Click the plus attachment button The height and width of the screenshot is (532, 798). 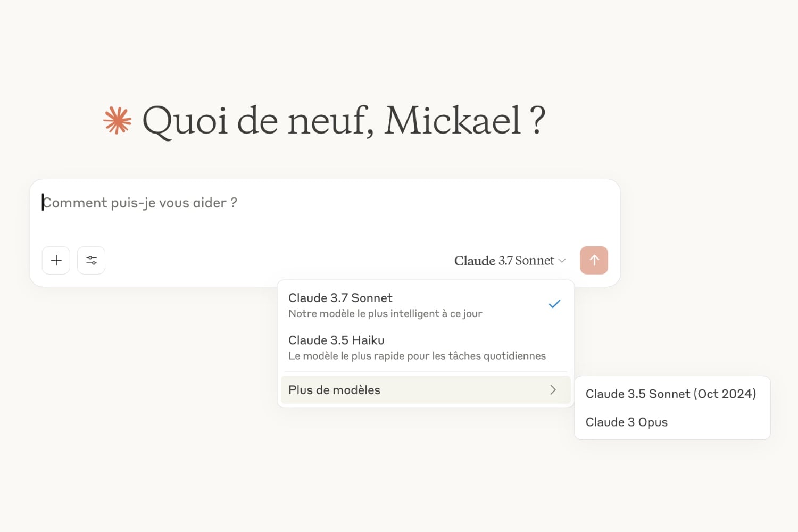(56, 260)
